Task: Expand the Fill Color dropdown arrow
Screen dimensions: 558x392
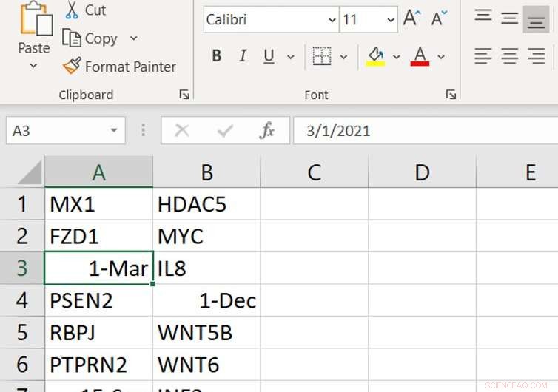Action: coord(397,56)
